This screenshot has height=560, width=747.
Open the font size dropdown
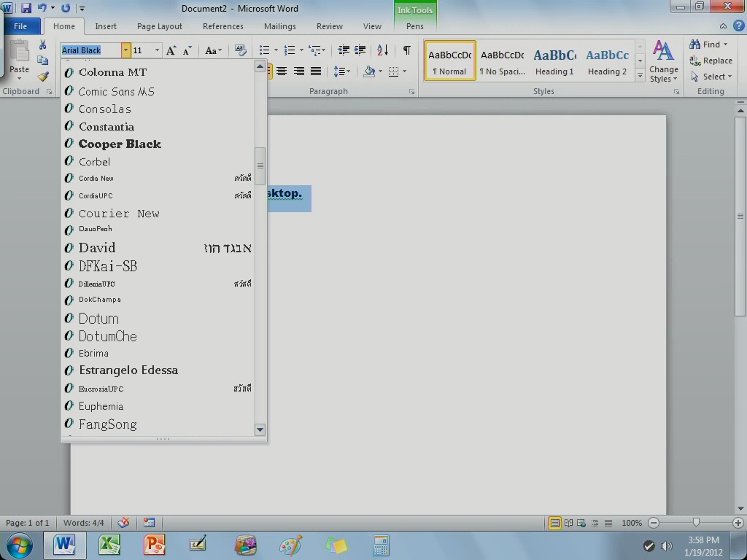coord(157,50)
